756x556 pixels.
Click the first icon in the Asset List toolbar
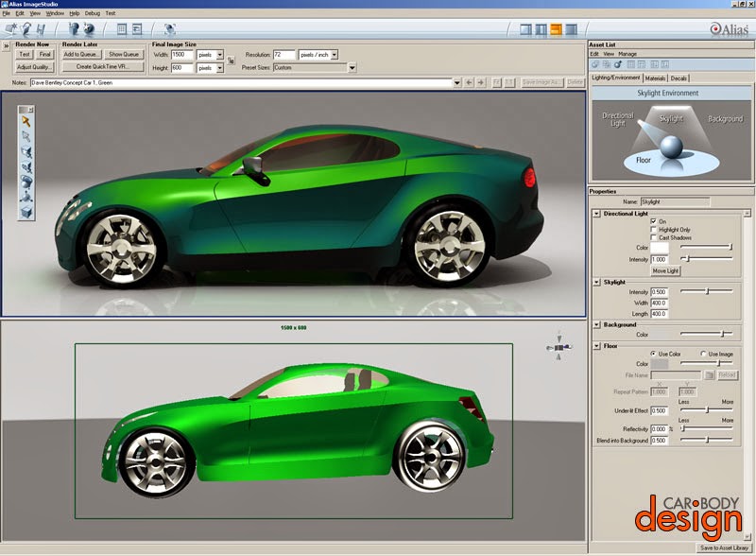tap(595, 64)
